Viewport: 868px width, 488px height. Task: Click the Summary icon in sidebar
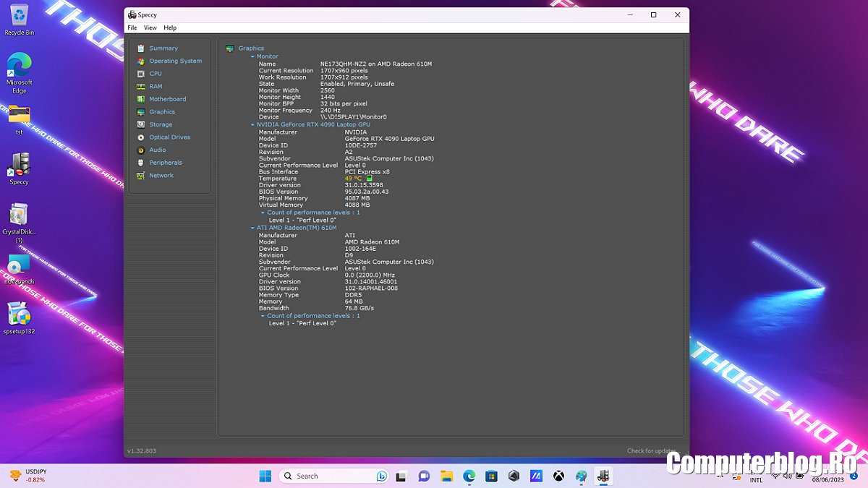pos(141,48)
